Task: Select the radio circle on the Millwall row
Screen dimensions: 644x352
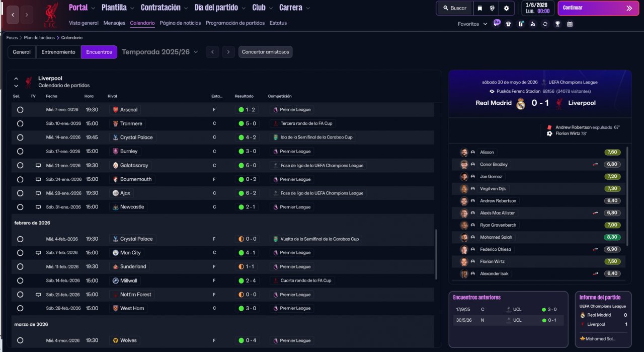Action: coord(20,280)
